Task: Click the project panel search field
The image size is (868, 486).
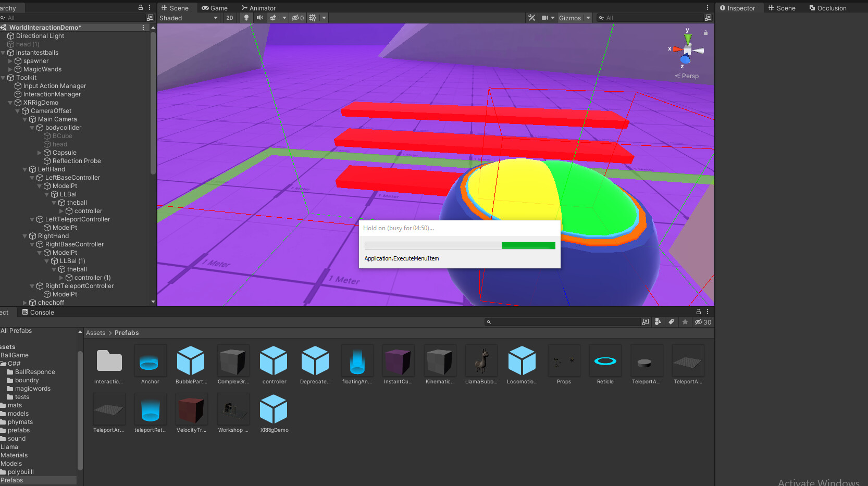Action: 563,322
